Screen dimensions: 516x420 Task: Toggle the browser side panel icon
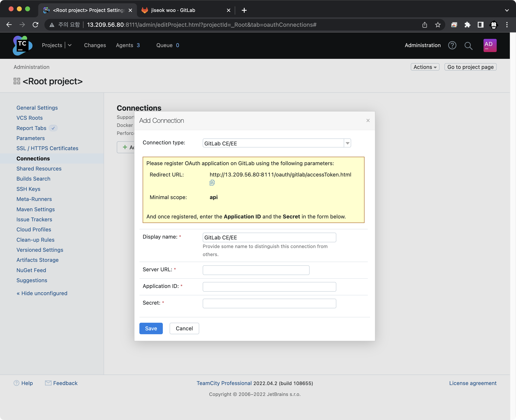480,25
